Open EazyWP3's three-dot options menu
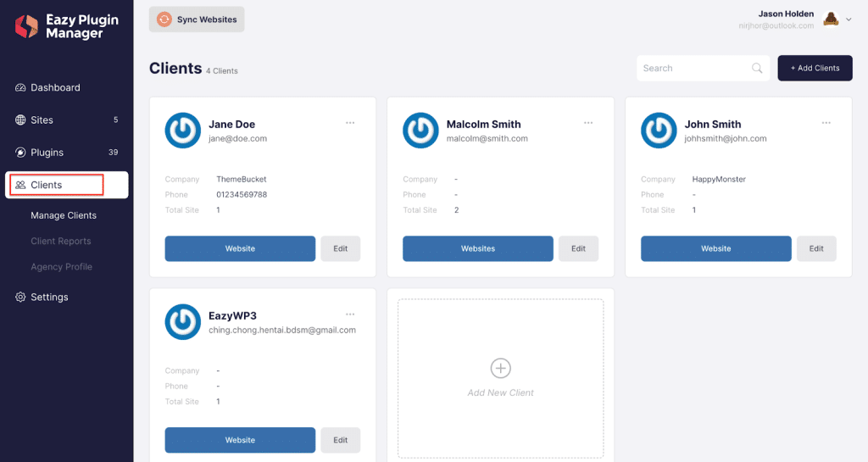The image size is (868, 462). click(350, 314)
